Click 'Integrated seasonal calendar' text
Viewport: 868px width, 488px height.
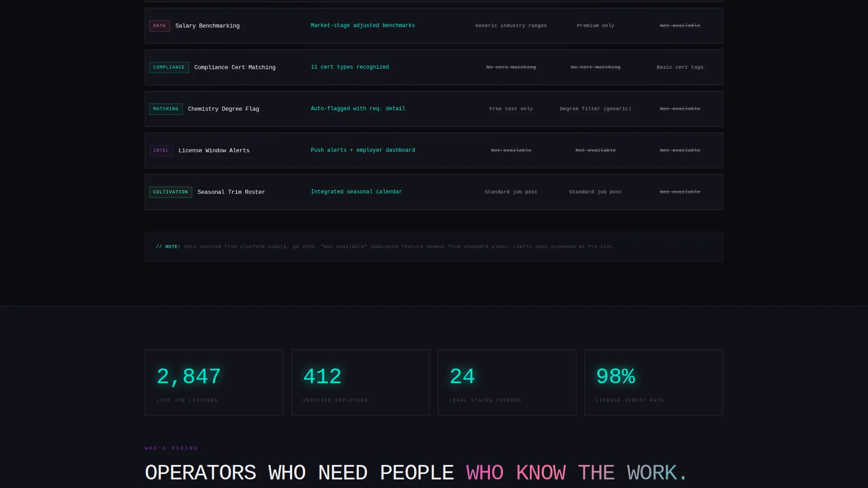coord(356,192)
